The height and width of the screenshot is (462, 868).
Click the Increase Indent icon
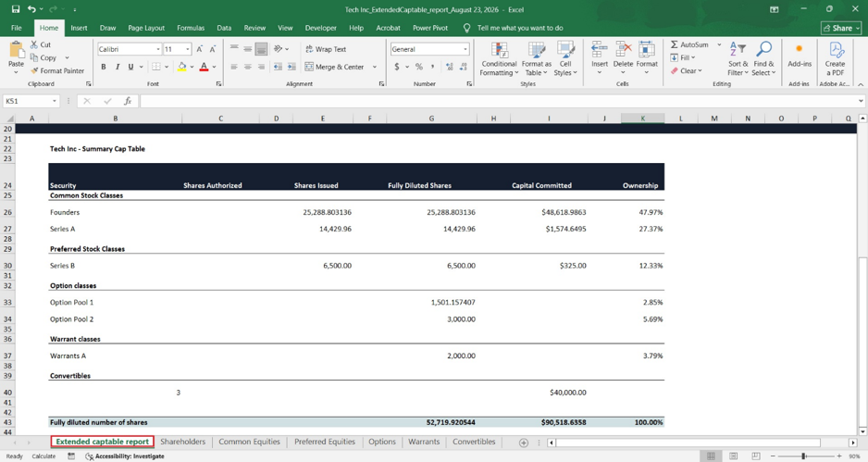tap(291, 67)
